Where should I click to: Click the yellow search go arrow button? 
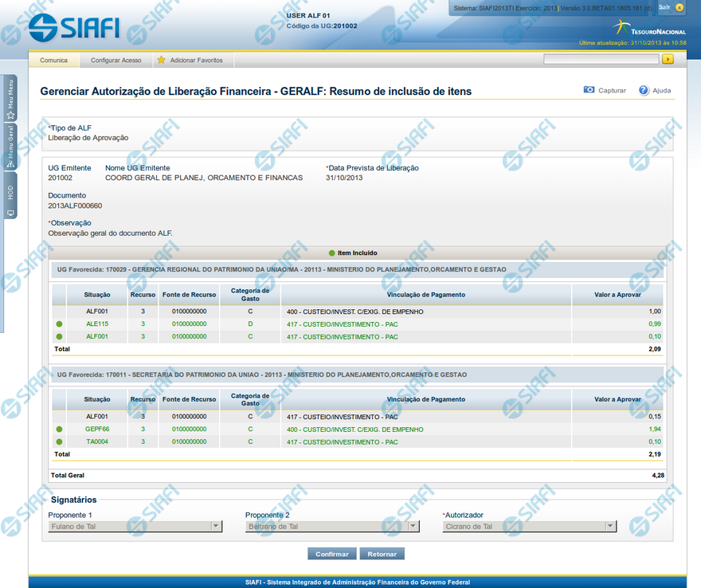coord(668,59)
